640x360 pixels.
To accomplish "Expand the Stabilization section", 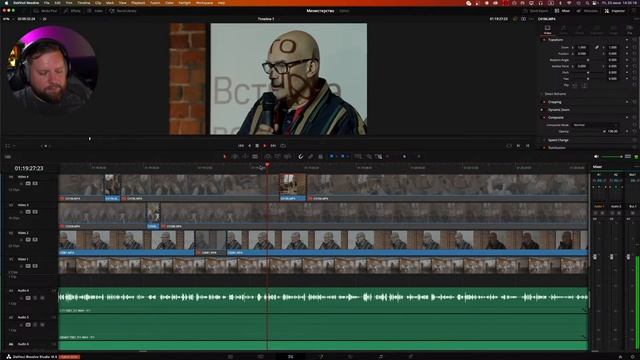I will pos(557,148).
